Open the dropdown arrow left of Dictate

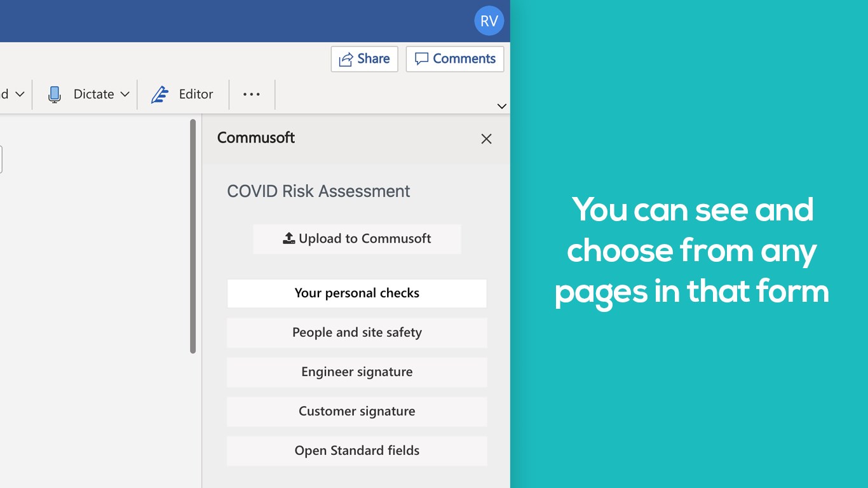coord(20,95)
